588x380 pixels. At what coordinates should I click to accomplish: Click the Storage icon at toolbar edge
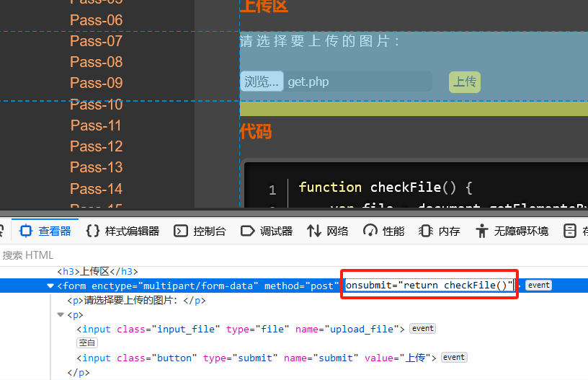tap(570, 231)
